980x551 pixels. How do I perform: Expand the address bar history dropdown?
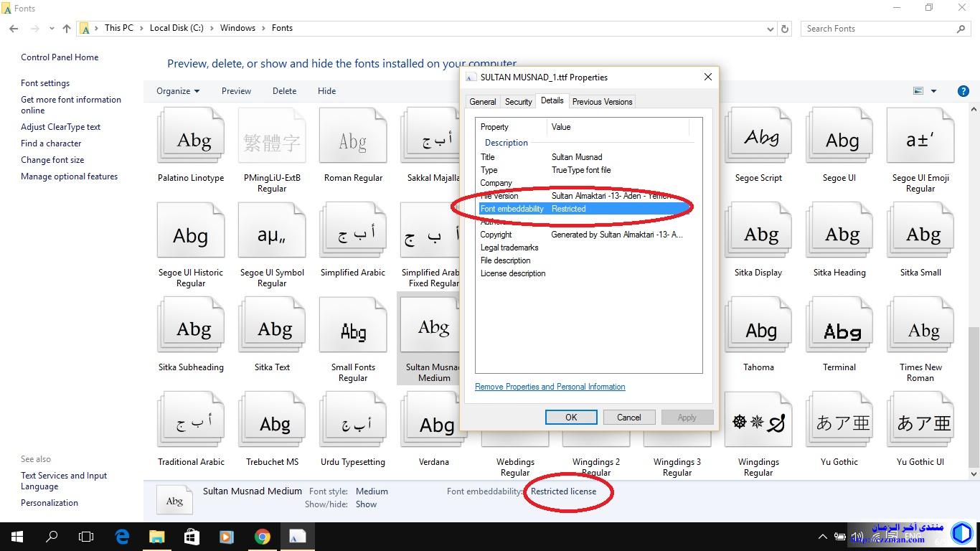[x=771, y=29]
